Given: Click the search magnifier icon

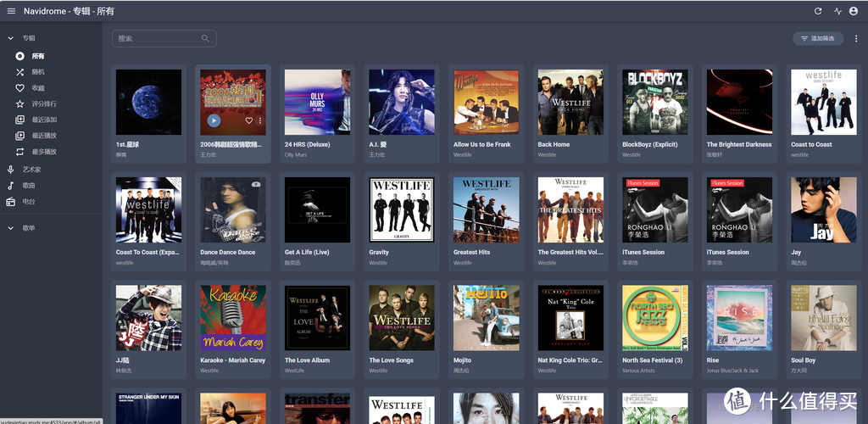Looking at the screenshot, I should 205,38.
